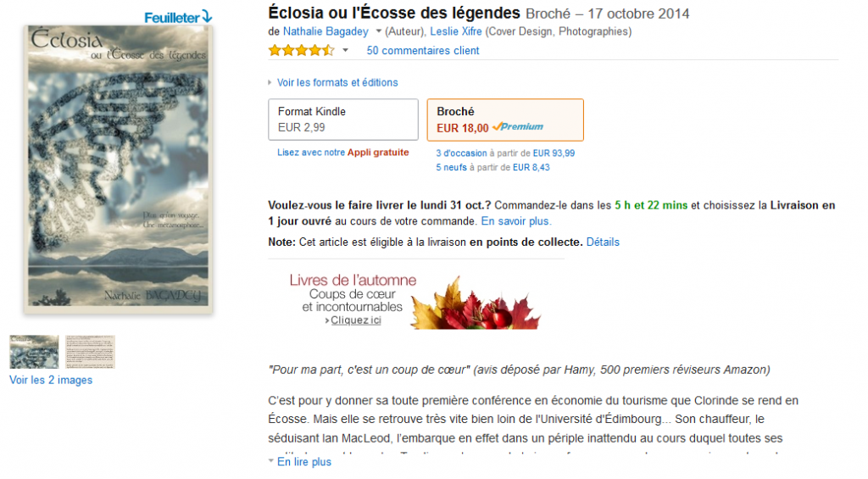Click the Feuilleter look-inside arrow icon
Viewport: 868px width, 479px height.
(x=207, y=17)
